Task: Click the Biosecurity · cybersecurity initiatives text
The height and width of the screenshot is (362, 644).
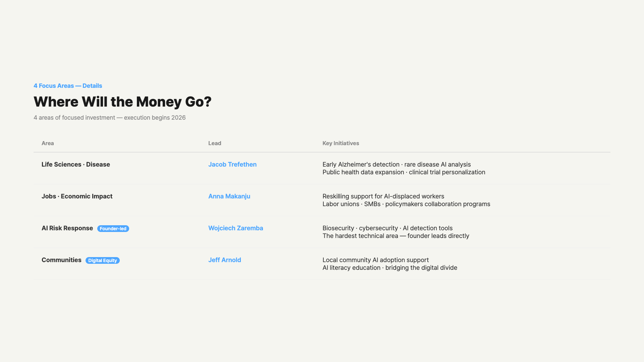Action: tap(387, 228)
